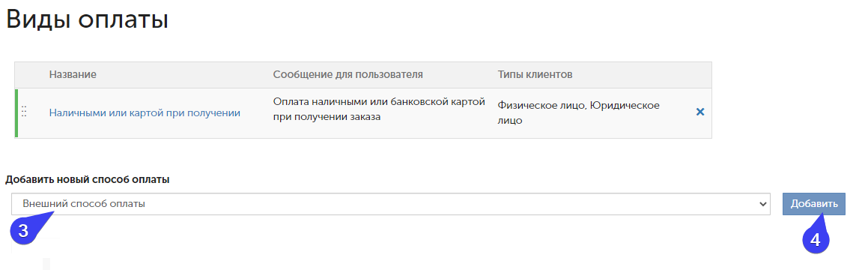Click the 'Виды оплаты' page heading
Screen dimensions: 868x270
coord(87,19)
